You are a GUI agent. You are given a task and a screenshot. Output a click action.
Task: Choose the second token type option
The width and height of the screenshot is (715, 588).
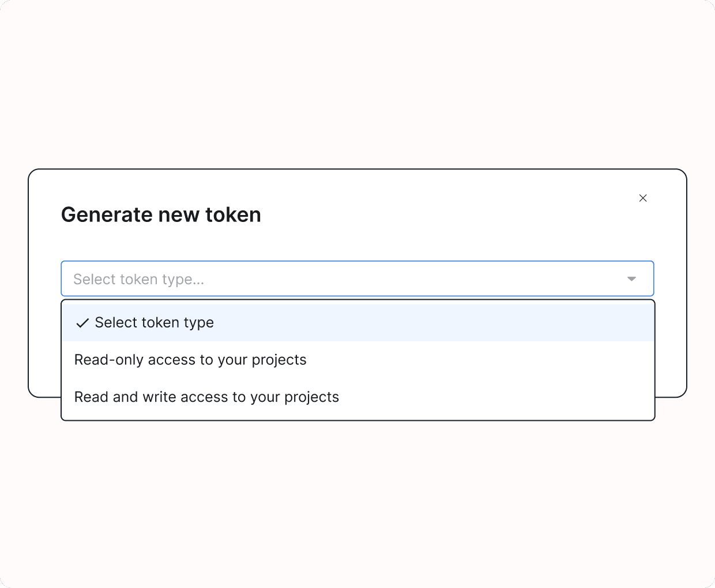tap(190, 360)
